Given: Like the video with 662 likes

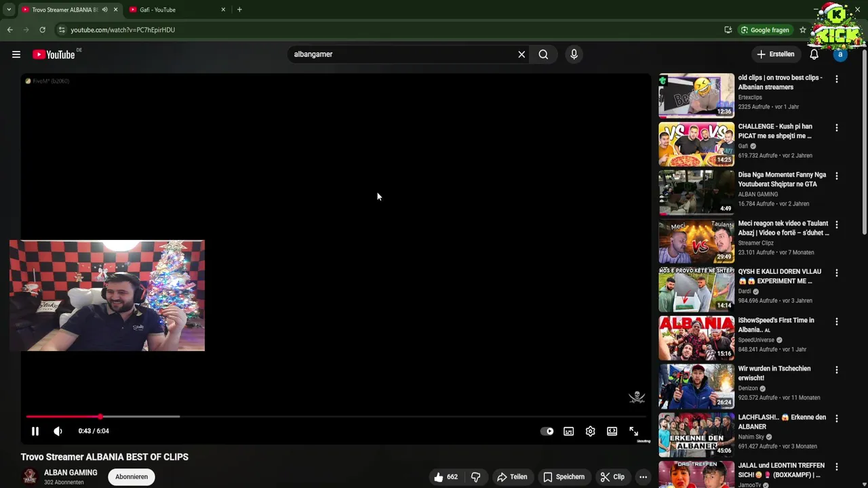Looking at the screenshot, I should click(x=446, y=477).
